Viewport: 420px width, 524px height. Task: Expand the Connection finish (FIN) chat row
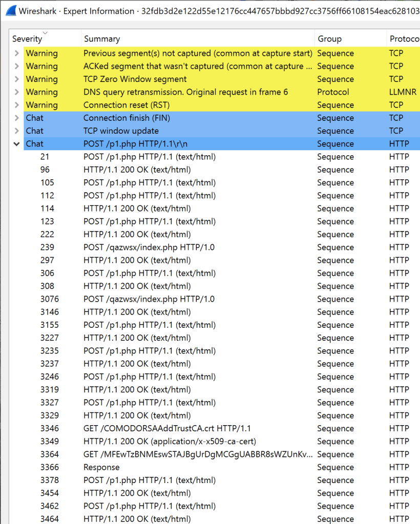17,118
